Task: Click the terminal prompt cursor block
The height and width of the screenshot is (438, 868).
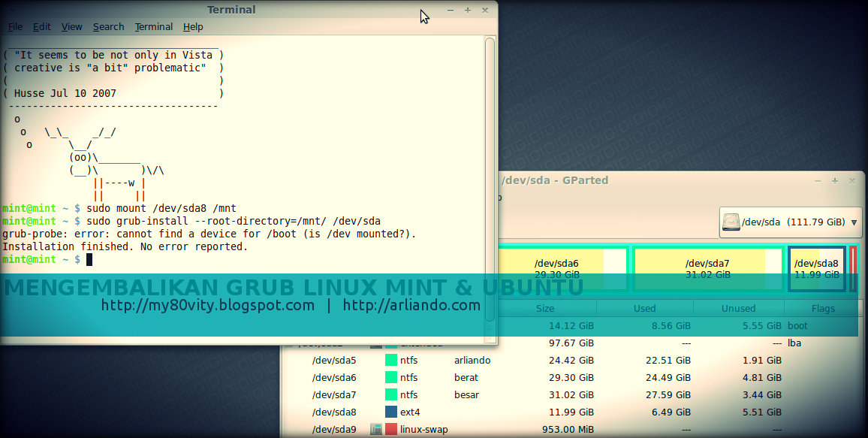Action: click(89, 259)
